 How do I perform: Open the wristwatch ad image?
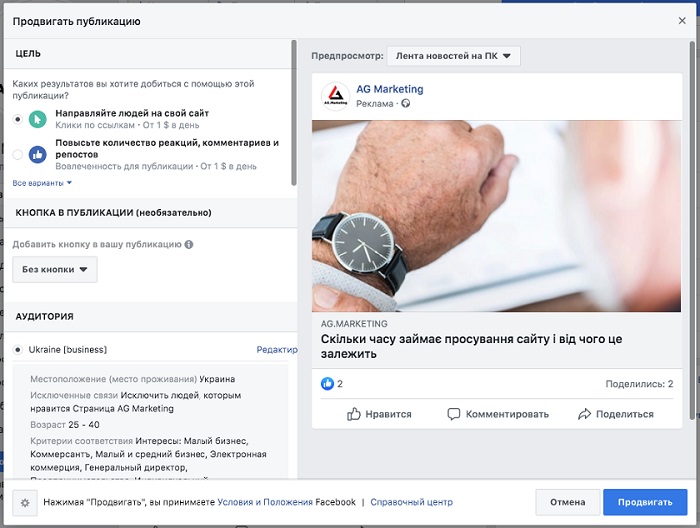pyautogui.click(x=496, y=216)
